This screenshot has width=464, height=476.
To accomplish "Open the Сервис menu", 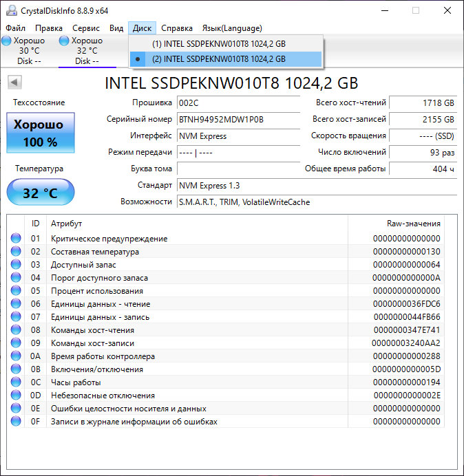I will click(86, 28).
